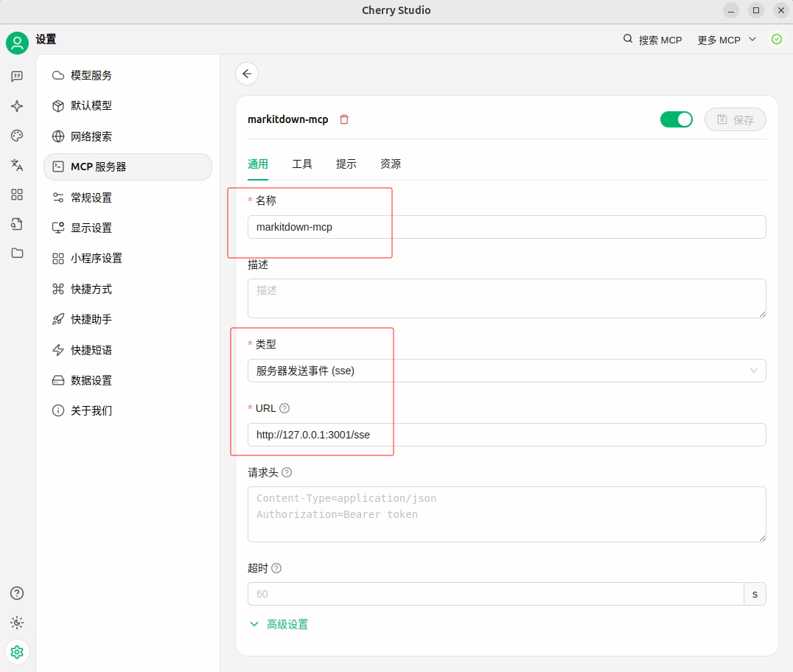This screenshot has height=672, width=793.
Task: Click the back arrow button
Action: click(x=247, y=74)
